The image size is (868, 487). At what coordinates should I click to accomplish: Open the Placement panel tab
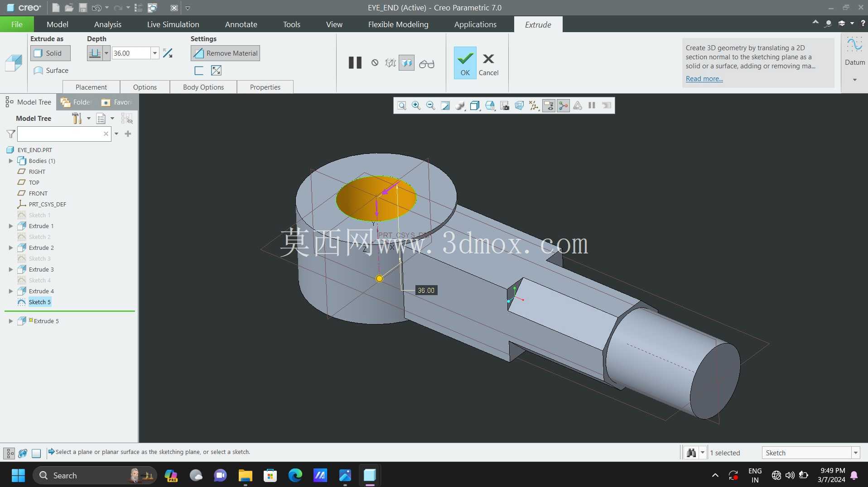[91, 87]
